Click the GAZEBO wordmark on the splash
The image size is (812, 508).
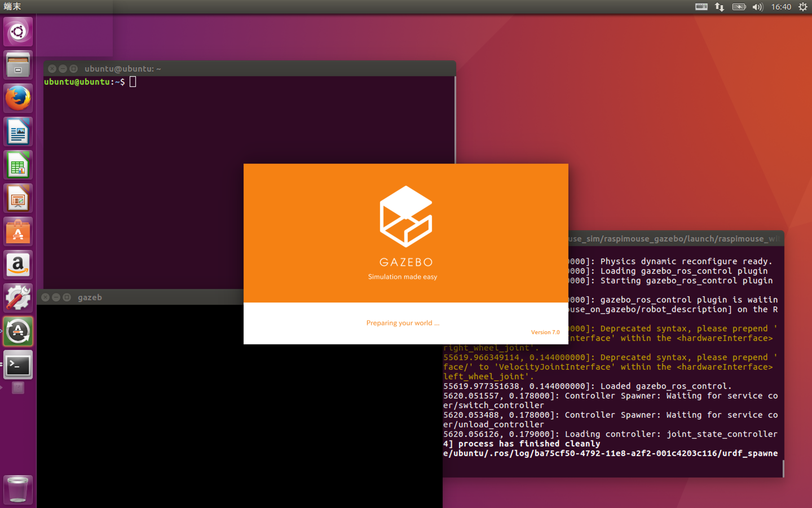pyautogui.click(x=406, y=262)
